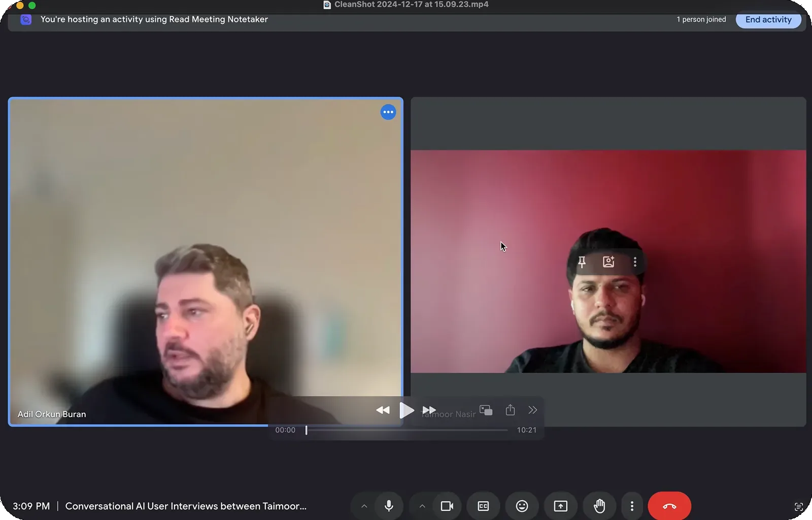This screenshot has width=812, height=520.
Task: Select Taimoor Nasir's video tile
Action: click(x=608, y=262)
